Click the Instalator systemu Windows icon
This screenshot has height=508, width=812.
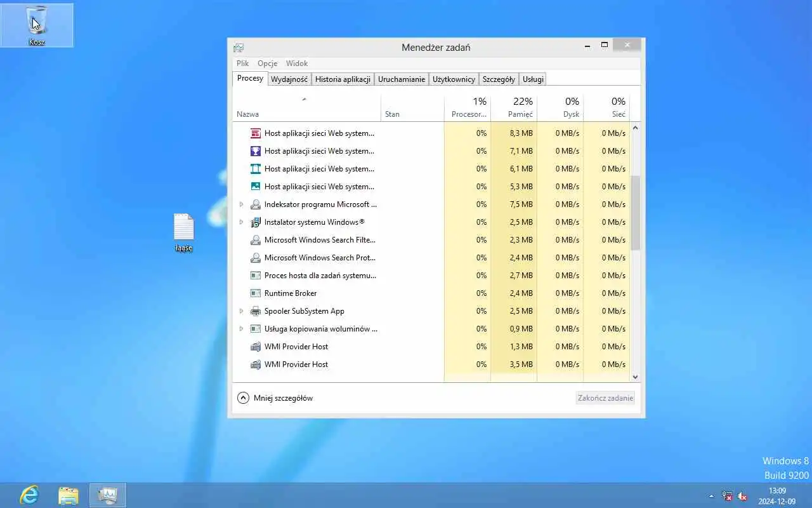pyautogui.click(x=256, y=222)
